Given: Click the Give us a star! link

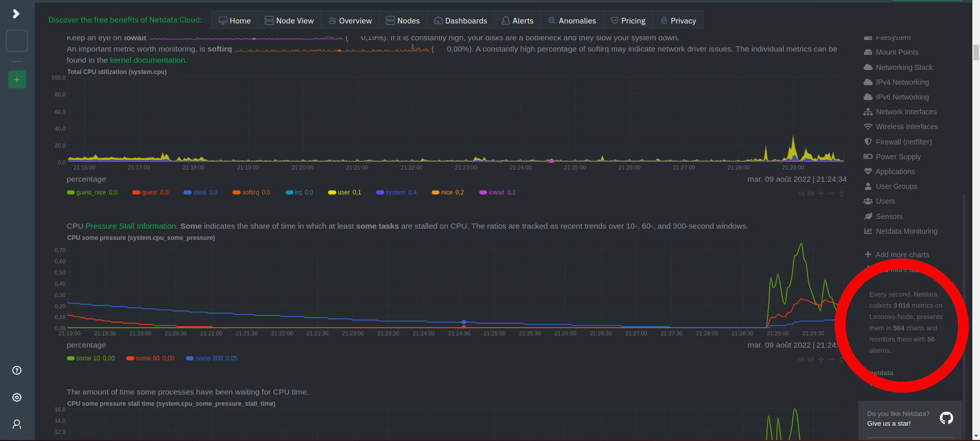Looking at the screenshot, I should point(889,424).
